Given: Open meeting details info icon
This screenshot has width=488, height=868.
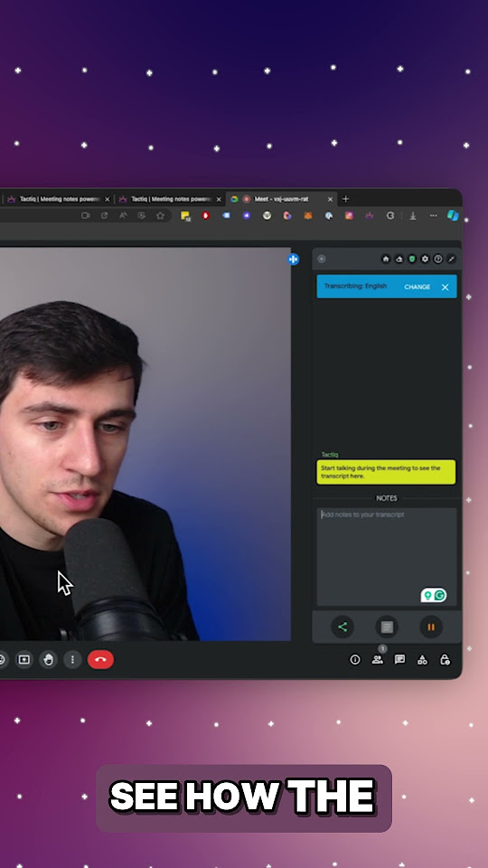Looking at the screenshot, I should click(x=355, y=659).
